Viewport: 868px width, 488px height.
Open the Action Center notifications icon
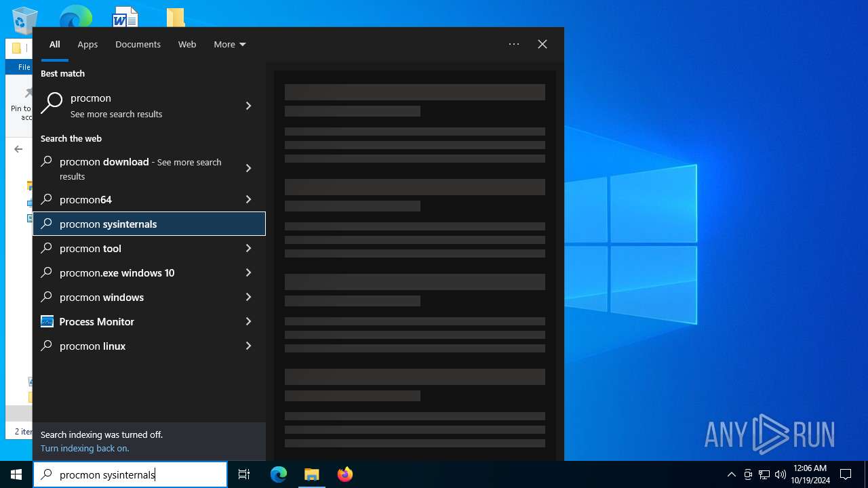click(x=846, y=474)
